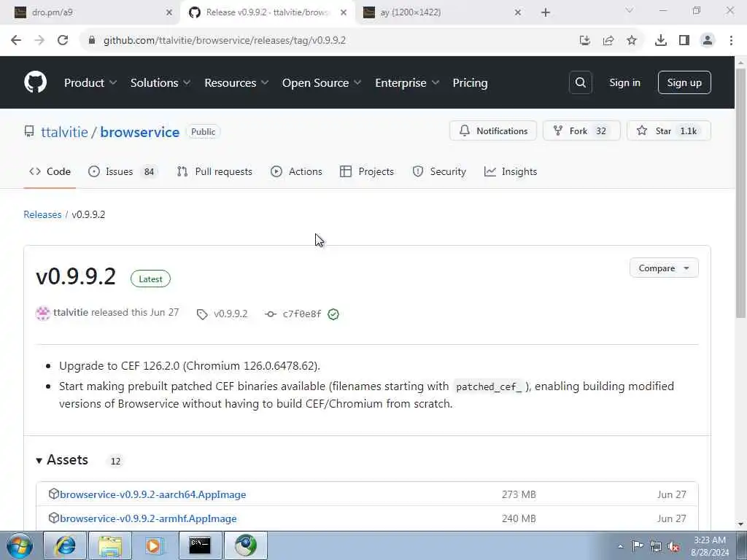
Task: Click the install app icon in address bar
Action: (x=585, y=41)
